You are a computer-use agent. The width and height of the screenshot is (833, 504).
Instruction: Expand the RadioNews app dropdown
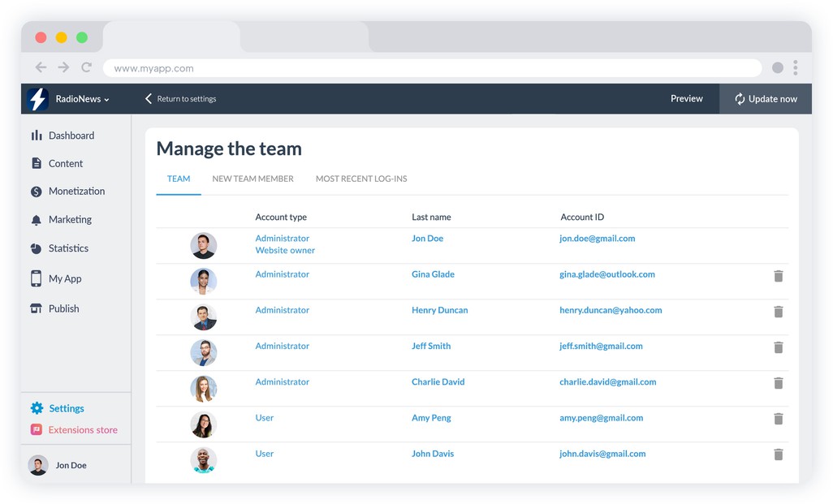82,99
